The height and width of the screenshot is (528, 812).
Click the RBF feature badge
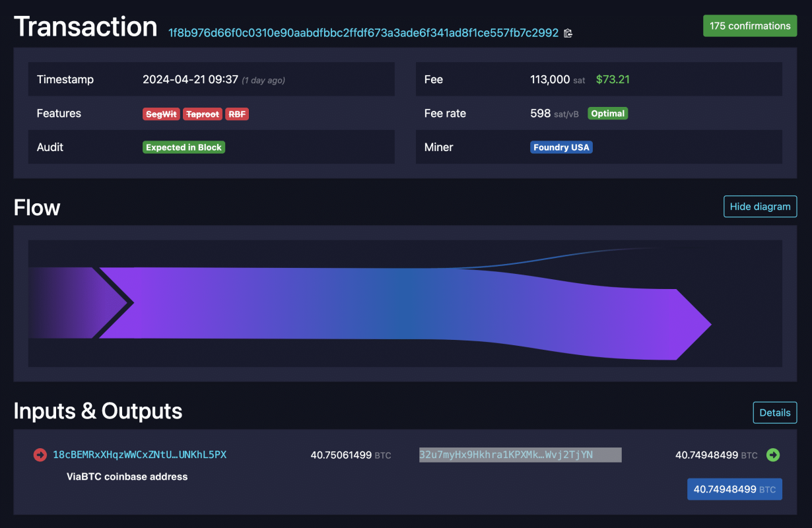237,114
